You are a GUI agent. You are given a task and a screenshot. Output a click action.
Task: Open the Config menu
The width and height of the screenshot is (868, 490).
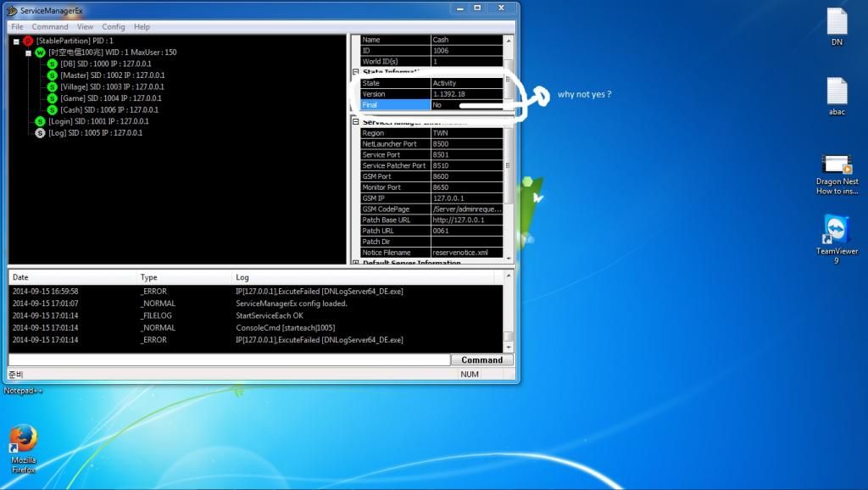click(x=114, y=27)
